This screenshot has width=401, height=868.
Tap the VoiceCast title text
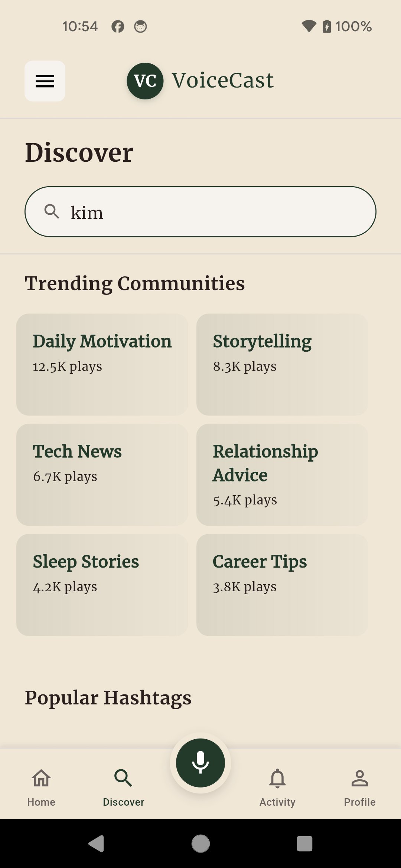223,80
